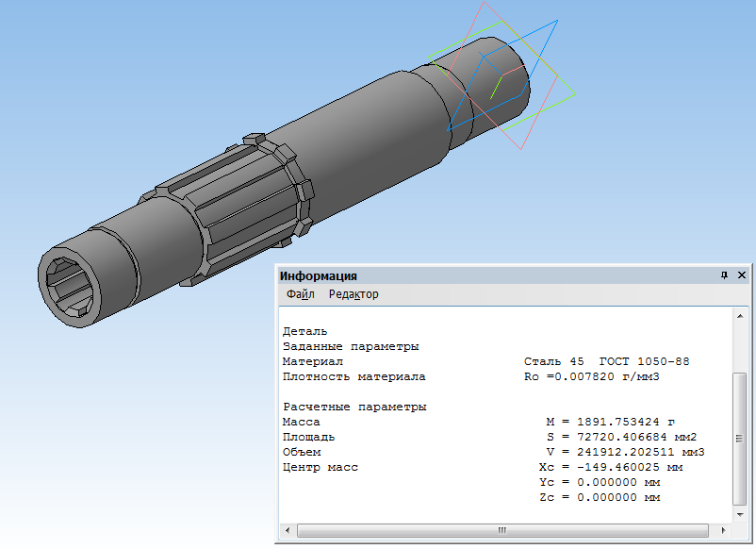
Task: Click the horizontal scrollbar left arrow
Action: 288,530
